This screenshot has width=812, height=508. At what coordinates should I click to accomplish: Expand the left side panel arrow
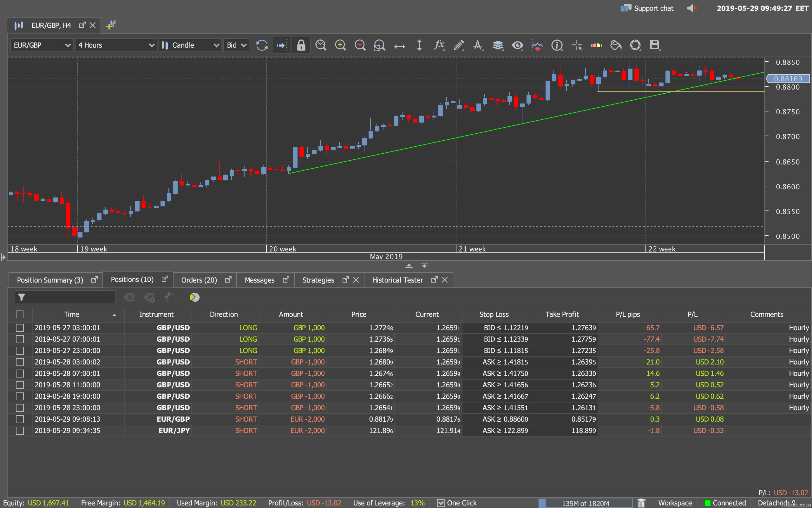coord(3,257)
